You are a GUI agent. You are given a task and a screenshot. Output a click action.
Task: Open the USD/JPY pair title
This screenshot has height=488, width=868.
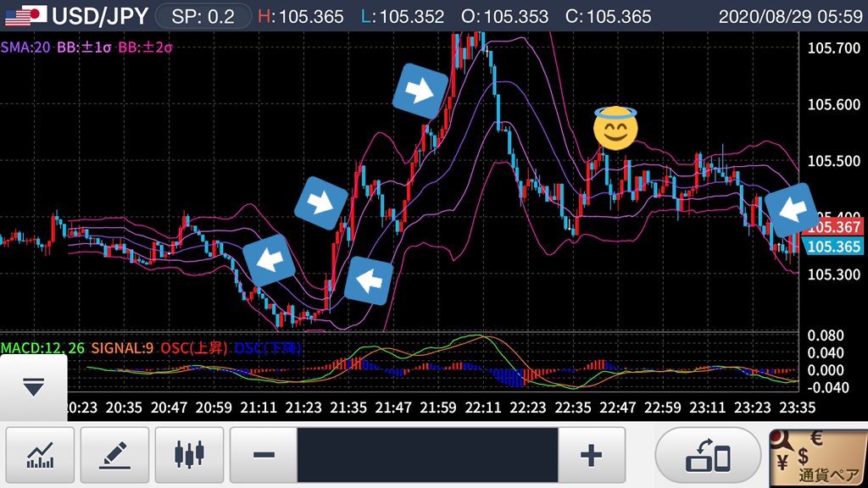(100, 16)
